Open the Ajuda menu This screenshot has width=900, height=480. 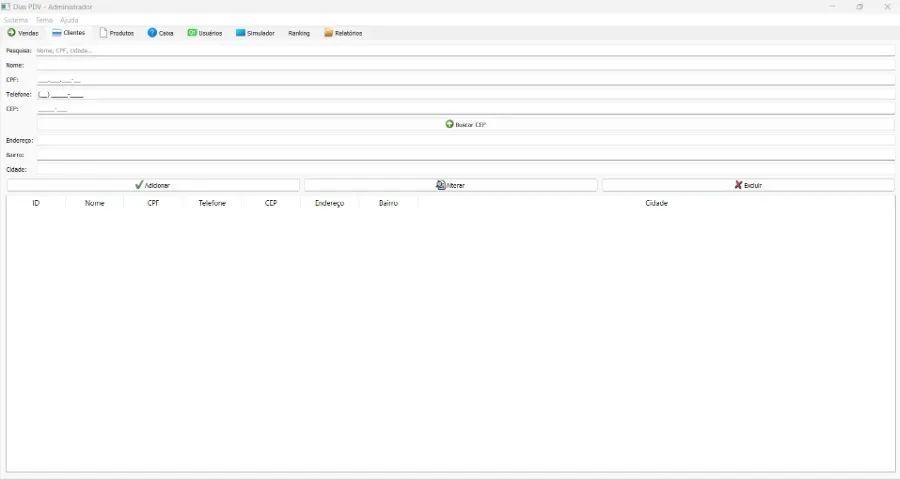(69, 20)
